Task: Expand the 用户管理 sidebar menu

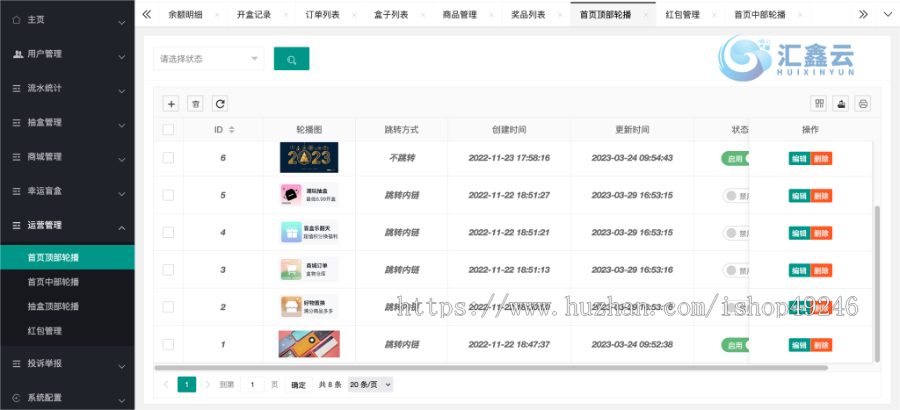Action: point(67,54)
